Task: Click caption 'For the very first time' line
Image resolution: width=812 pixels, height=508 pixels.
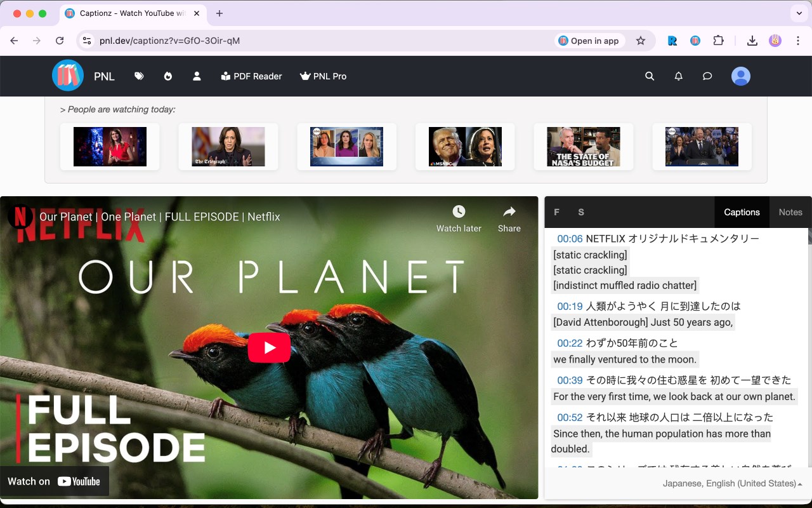Action: [674, 396]
